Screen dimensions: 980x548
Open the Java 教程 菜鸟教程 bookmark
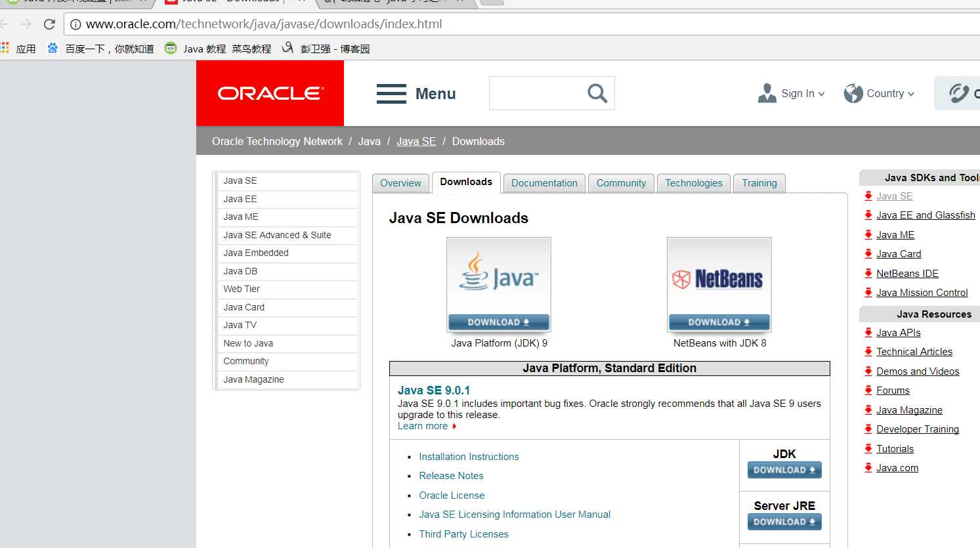click(218, 49)
